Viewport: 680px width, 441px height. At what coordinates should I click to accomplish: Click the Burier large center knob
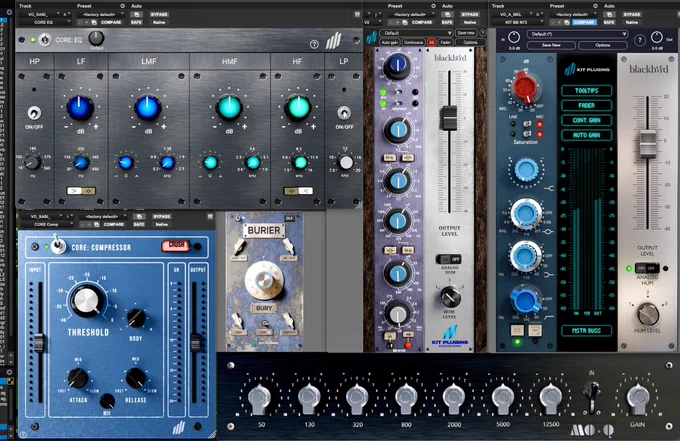click(x=264, y=280)
